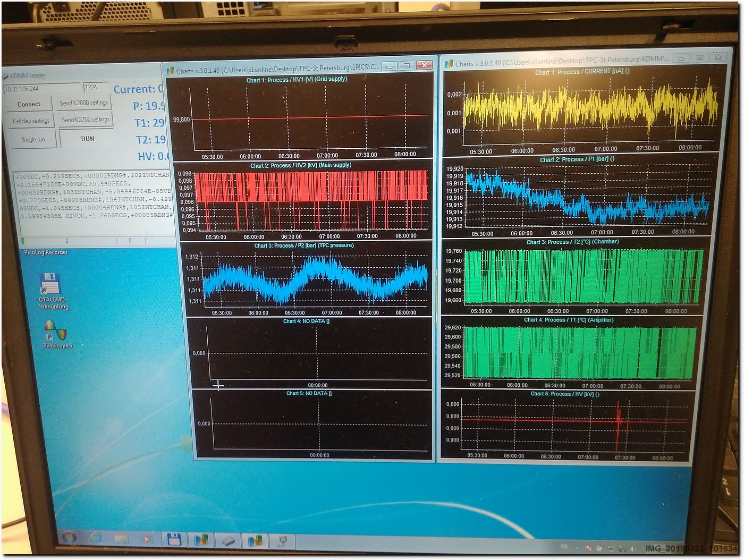The image size is (744, 560).
Task: Click the P pressure readout in KDMM reader
Action: pos(149,106)
